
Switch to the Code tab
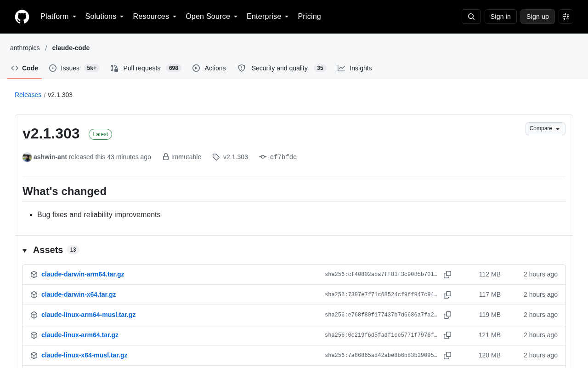point(25,68)
